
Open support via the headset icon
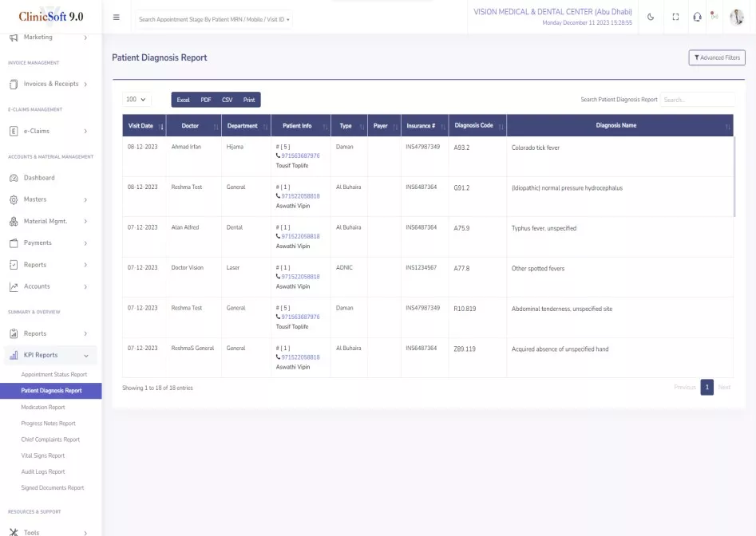click(697, 18)
